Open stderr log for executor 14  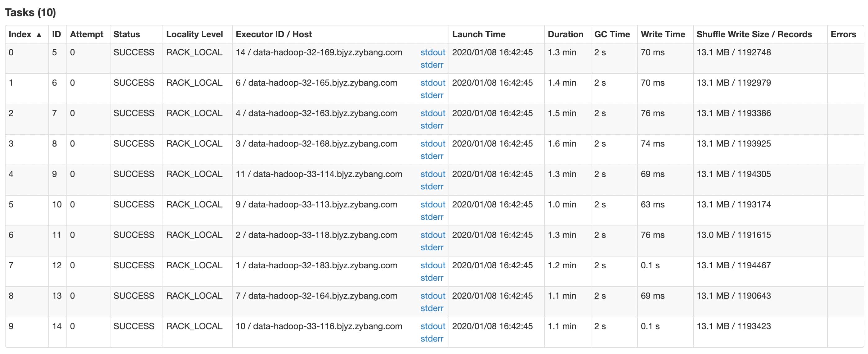pyautogui.click(x=432, y=65)
